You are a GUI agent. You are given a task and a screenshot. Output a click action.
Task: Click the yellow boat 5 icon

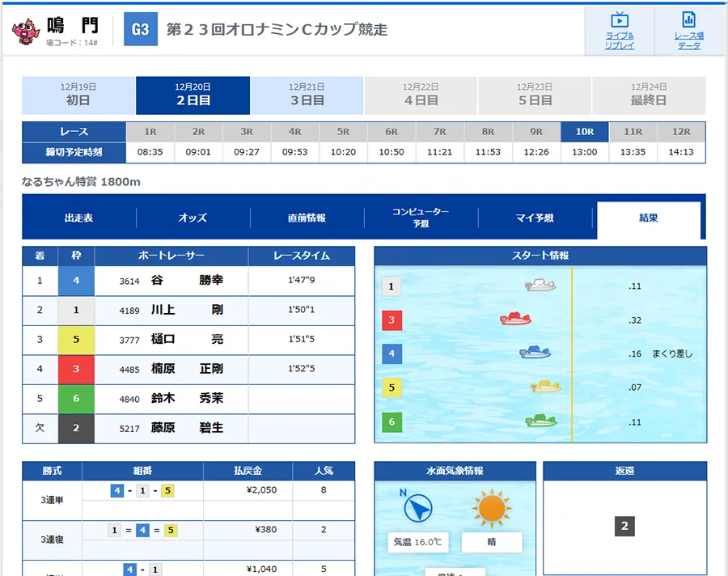coord(546,386)
